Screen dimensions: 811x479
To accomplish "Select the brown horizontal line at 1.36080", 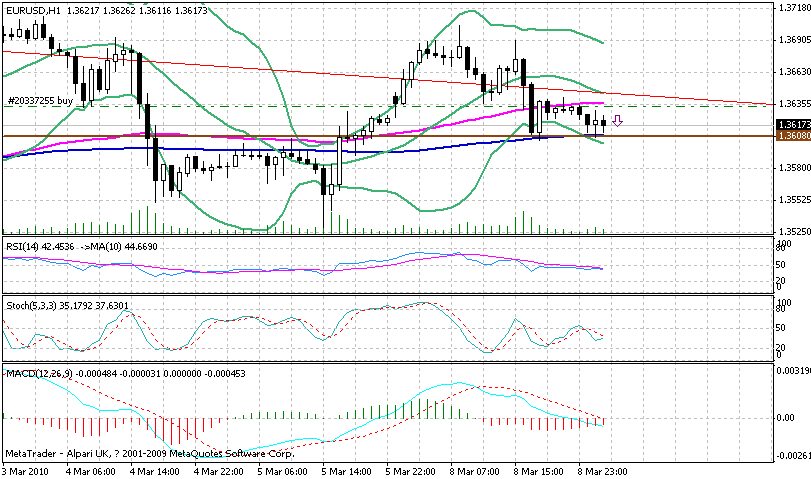I will click(x=388, y=136).
